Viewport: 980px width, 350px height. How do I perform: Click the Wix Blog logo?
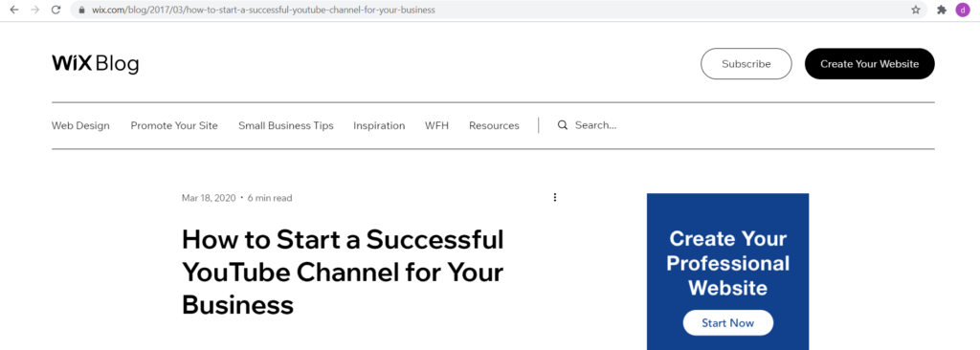[95, 64]
